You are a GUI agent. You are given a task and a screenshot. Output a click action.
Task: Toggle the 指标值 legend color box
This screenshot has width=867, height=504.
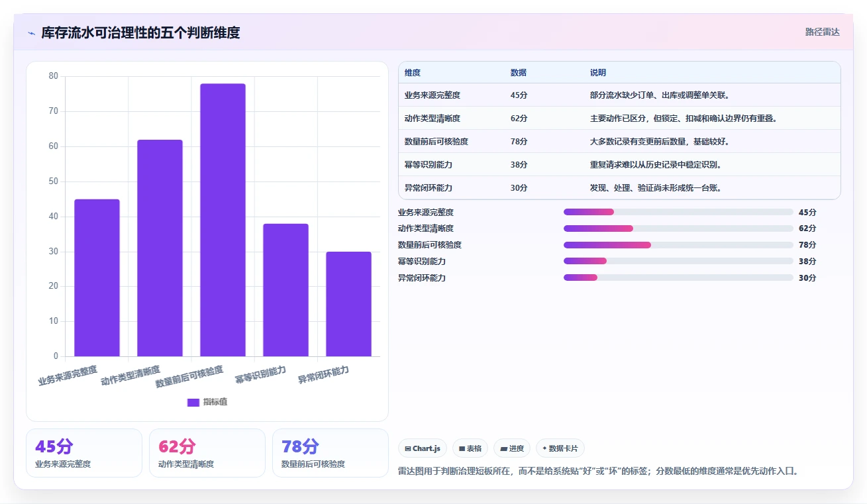(193, 402)
